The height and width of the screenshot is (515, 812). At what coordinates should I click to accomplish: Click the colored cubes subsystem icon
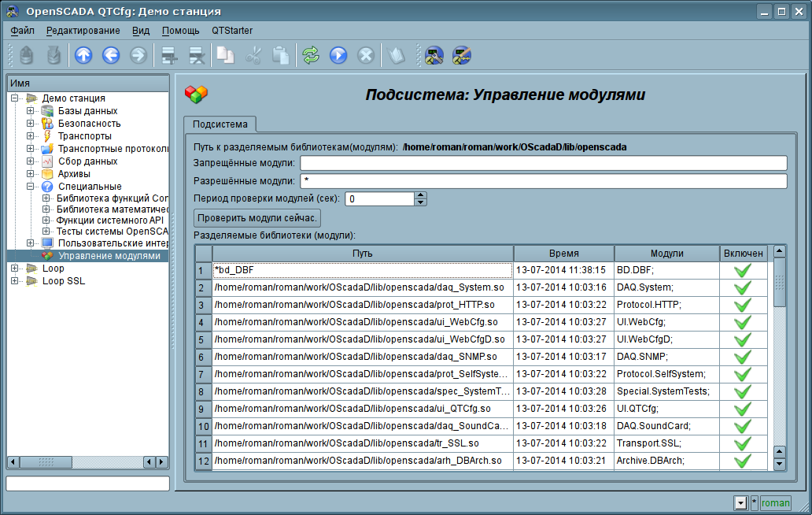(x=196, y=94)
